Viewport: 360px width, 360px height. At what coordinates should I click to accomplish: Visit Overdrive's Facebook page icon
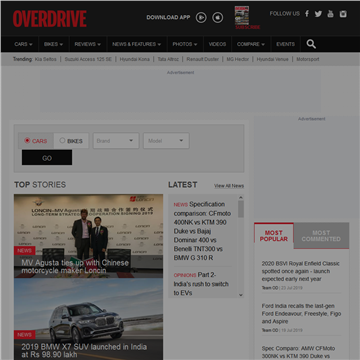[307, 14]
